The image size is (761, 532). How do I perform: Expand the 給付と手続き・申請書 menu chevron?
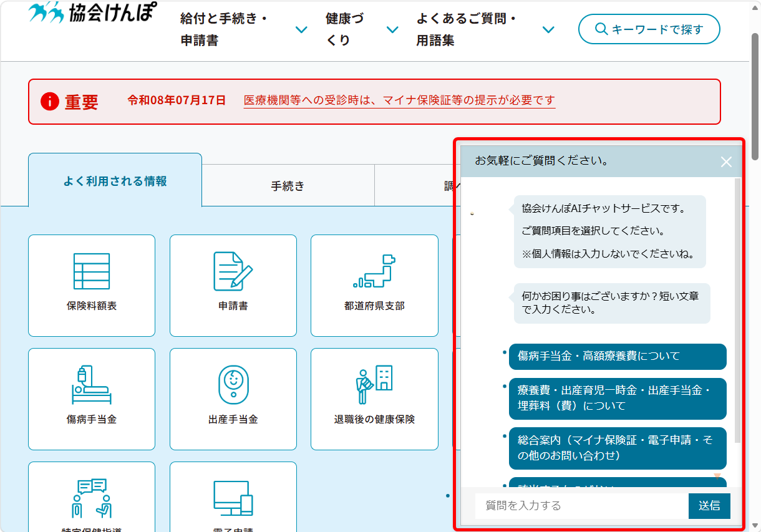(x=301, y=29)
